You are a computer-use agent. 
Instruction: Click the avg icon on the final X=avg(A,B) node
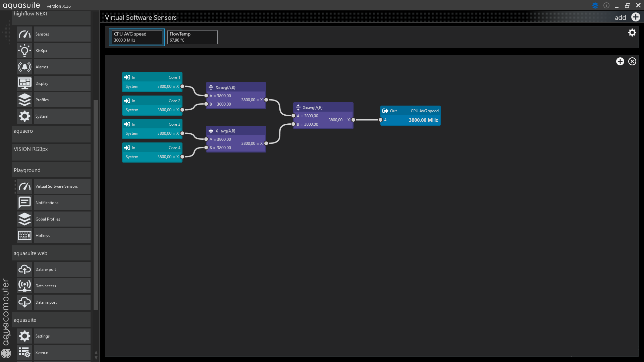pos(298,108)
